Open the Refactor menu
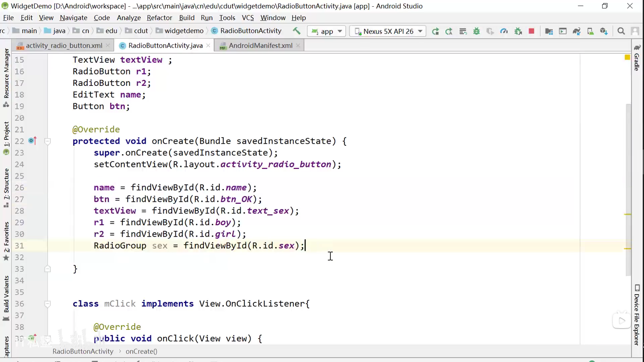The image size is (644, 362). point(159,18)
